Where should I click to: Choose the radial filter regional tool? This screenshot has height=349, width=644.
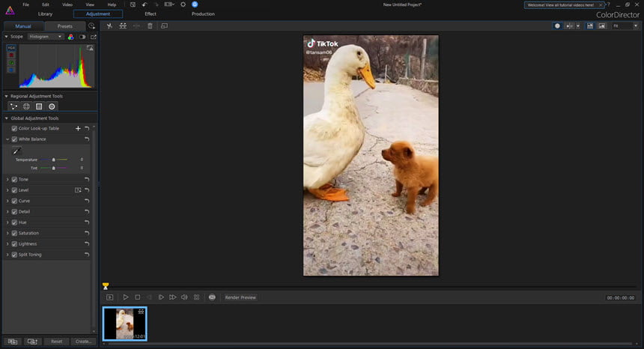tap(52, 106)
